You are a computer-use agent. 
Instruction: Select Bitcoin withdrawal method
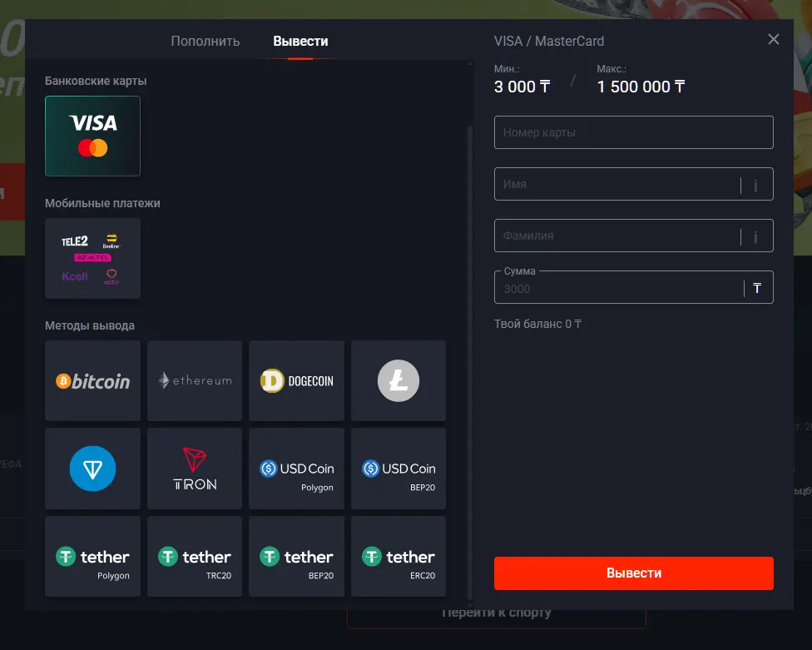tap(92, 380)
